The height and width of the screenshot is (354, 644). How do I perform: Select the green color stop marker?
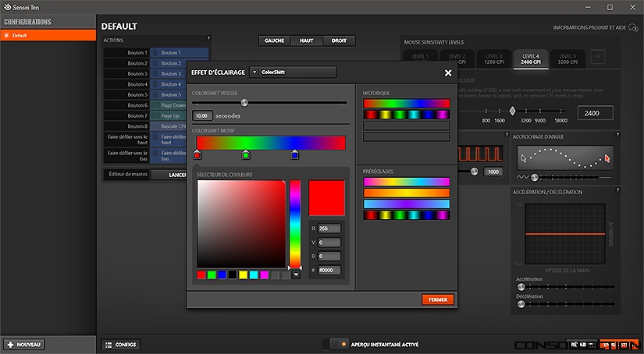tap(246, 154)
